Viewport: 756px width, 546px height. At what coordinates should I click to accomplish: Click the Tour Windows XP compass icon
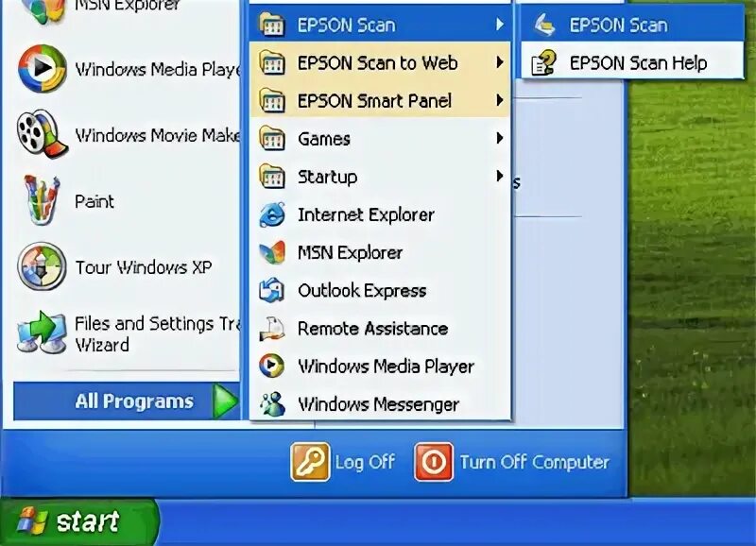click(42, 266)
